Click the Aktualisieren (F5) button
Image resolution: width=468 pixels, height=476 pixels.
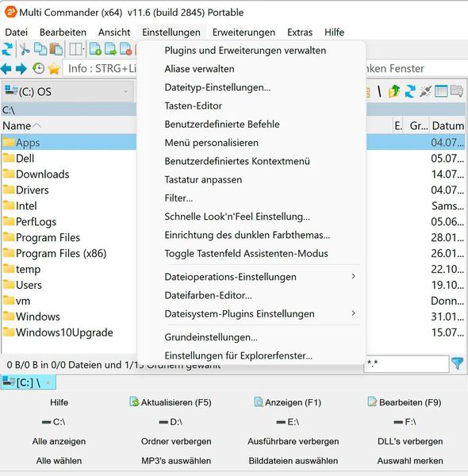coord(171,402)
